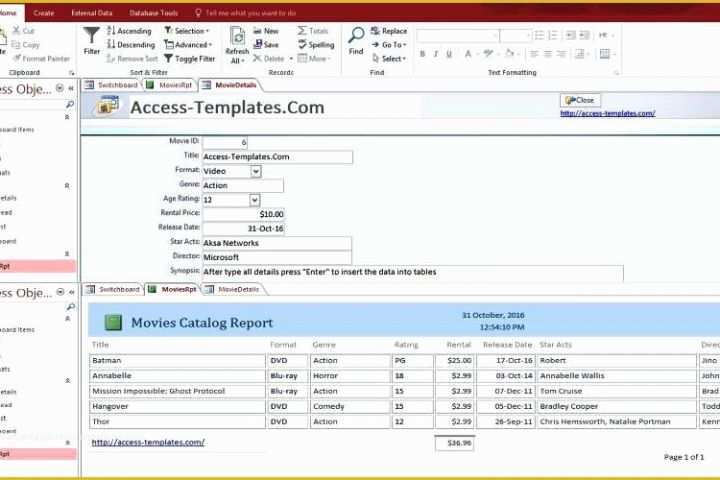Click the Genre field showing Action
Viewport: 720px width, 480px height.
[x=243, y=185]
